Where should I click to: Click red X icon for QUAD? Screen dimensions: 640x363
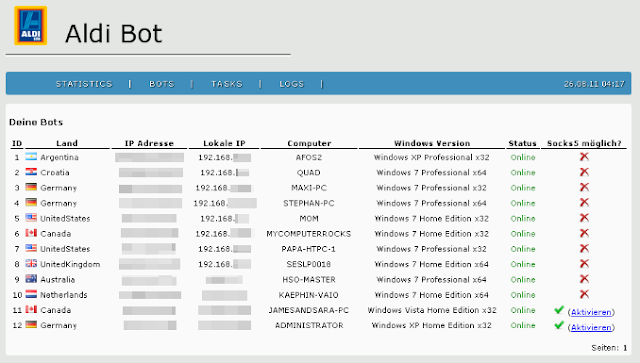[584, 172]
